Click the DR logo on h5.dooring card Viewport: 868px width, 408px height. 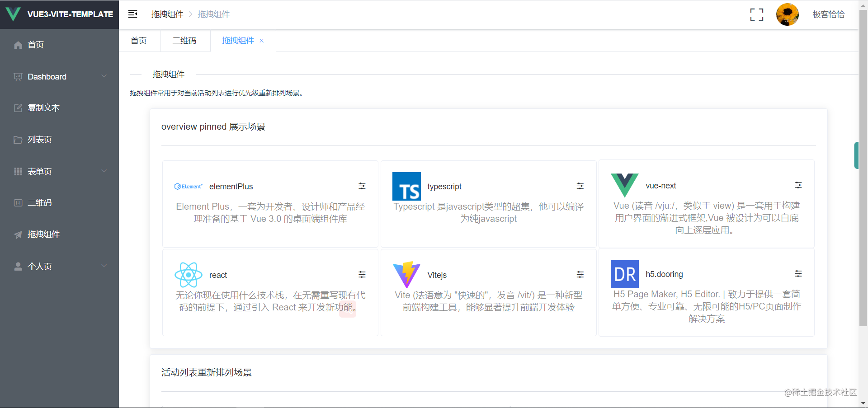pyautogui.click(x=625, y=274)
